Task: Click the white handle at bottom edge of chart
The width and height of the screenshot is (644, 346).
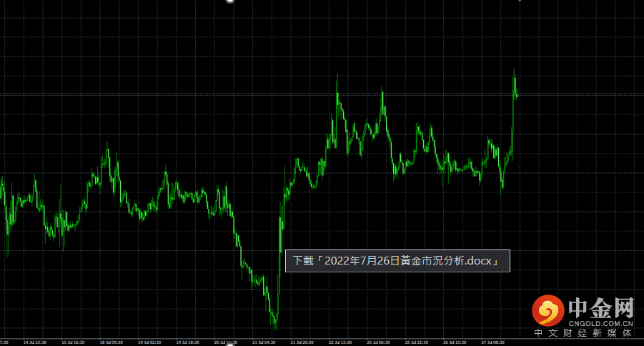Action: (230, 345)
